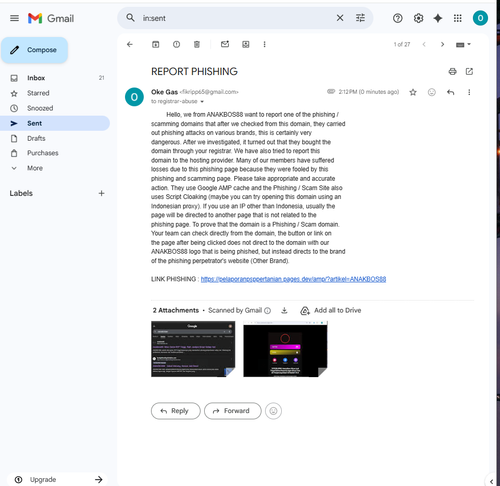Image resolution: width=500 pixels, height=486 pixels.
Task: Expand the More folders list
Action: pos(55,168)
